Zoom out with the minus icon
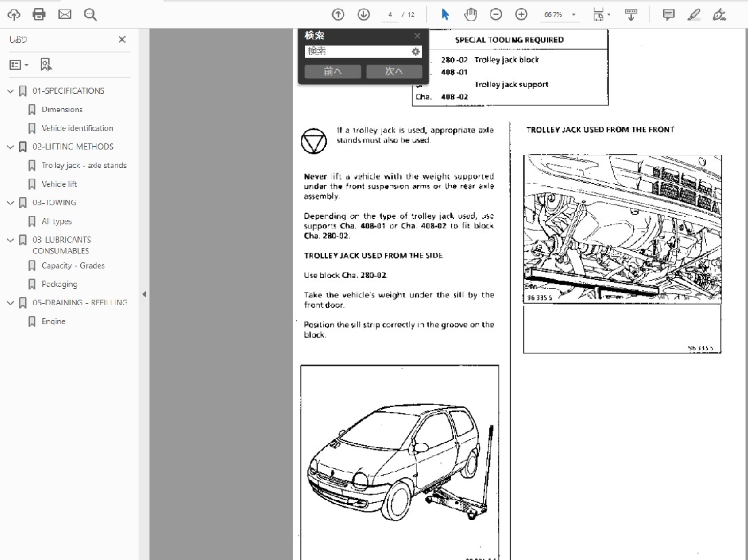This screenshot has width=748, height=560. tap(496, 15)
